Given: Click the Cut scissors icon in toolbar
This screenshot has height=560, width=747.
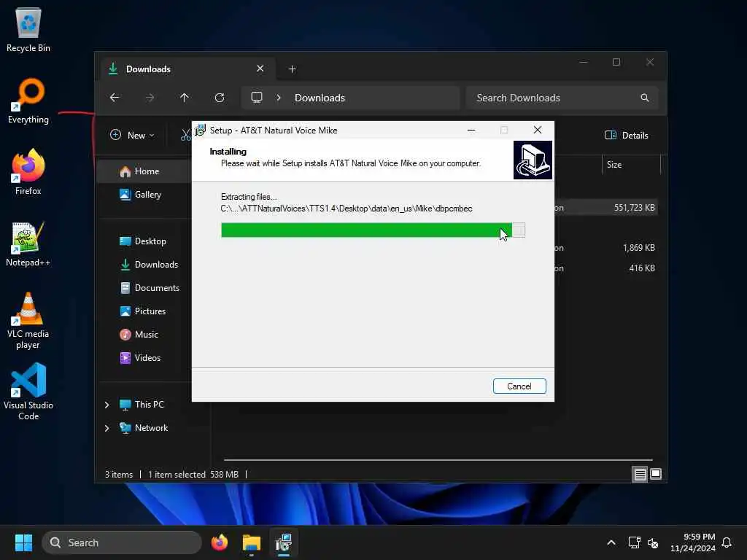Looking at the screenshot, I should click(185, 135).
